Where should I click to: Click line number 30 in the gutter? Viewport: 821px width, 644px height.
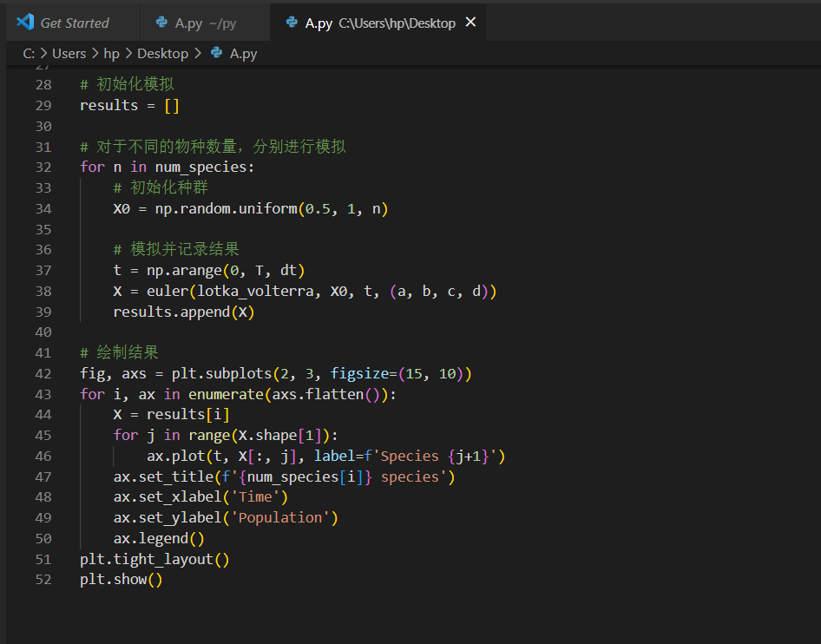point(43,126)
